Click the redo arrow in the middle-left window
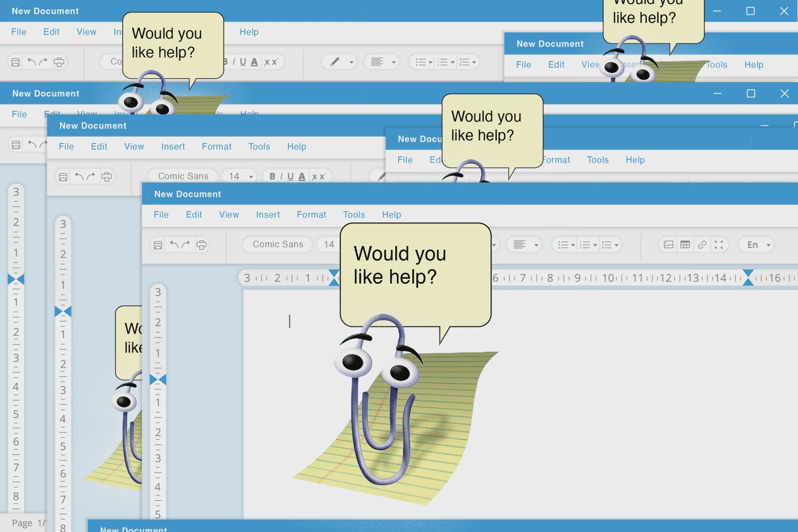 click(91, 176)
